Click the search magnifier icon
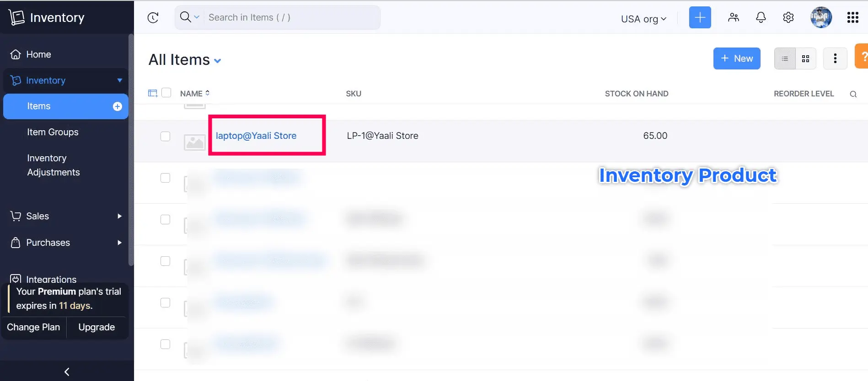The image size is (868, 381). coord(185,17)
